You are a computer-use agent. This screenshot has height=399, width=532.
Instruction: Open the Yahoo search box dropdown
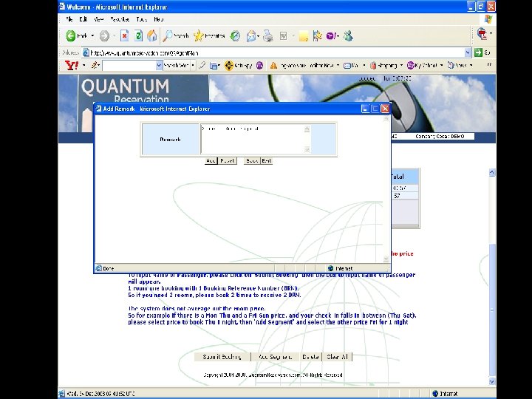point(159,66)
